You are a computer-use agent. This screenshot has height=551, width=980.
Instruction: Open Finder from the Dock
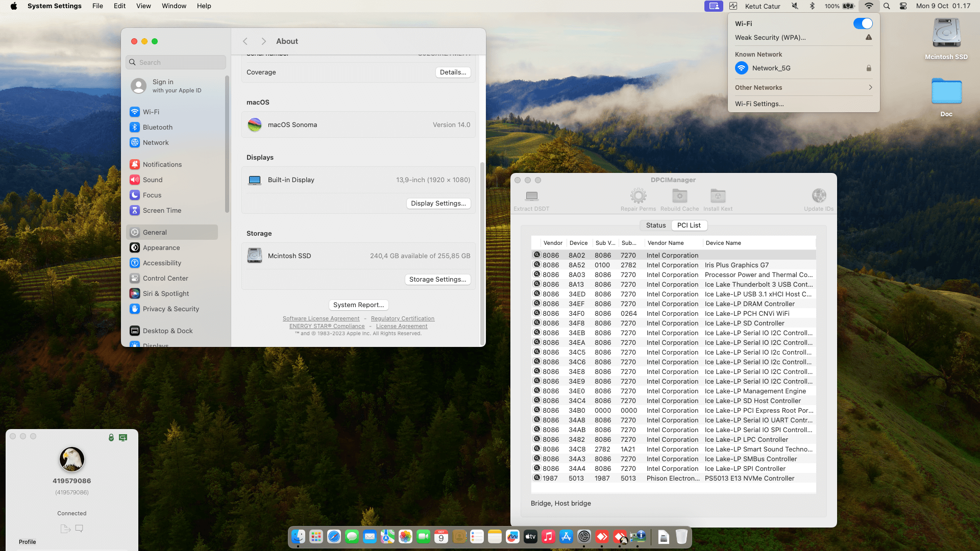click(x=298, y=537)
